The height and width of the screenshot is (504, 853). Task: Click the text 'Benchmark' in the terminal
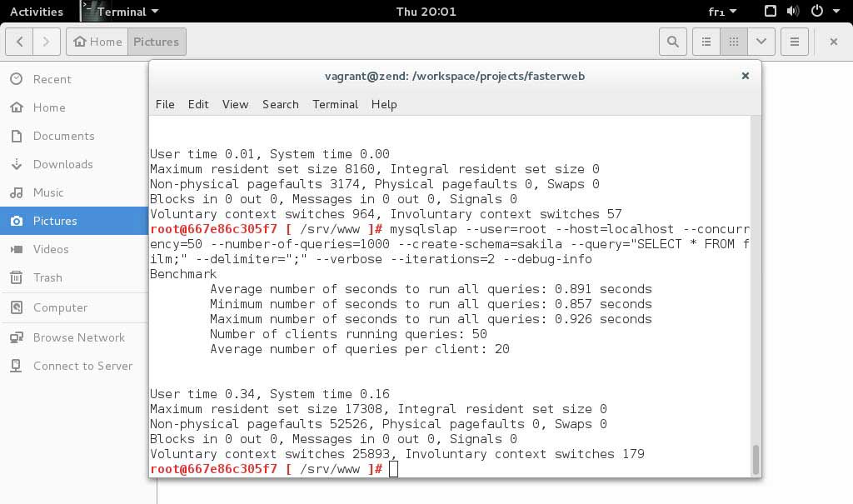tap(183, 274)
